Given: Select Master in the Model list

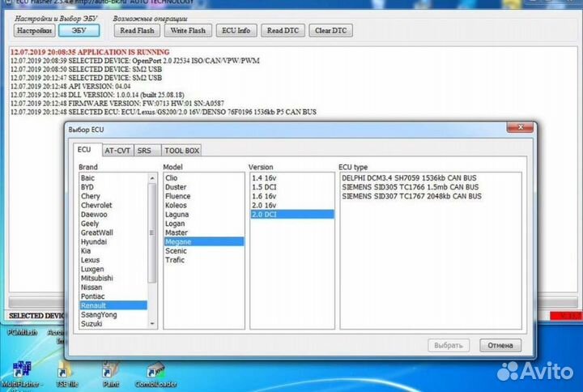Looking at the screenshot, I should 204,232.
